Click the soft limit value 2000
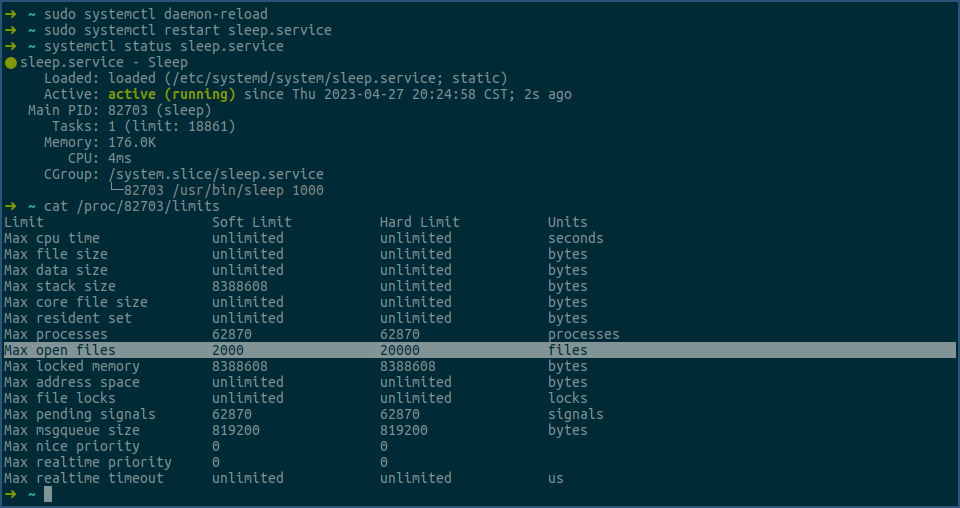 pyautogui.click(x=228, y=350)
